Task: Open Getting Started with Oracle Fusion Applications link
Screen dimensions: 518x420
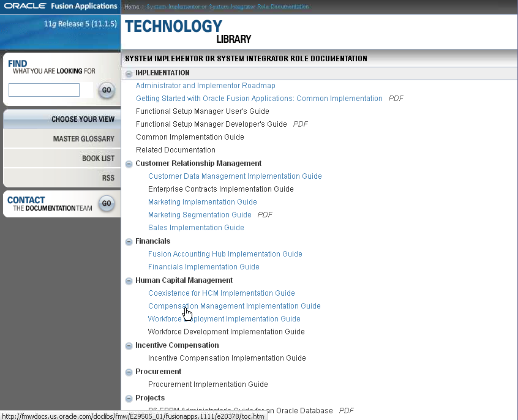Action: pyautogui.click(x=259, y=99)
